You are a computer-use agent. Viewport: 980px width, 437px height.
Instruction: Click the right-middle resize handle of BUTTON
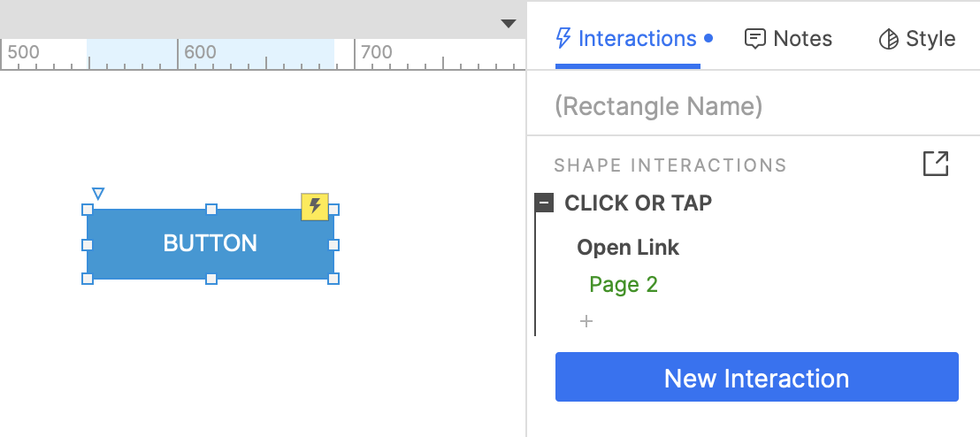coord(333,244)
